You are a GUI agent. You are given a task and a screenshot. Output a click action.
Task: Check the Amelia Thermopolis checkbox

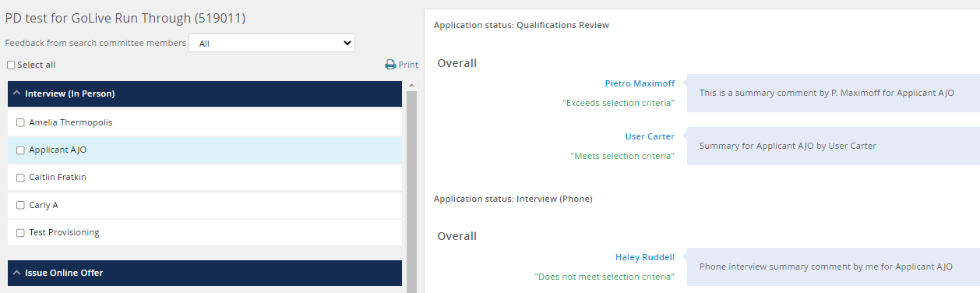coord(20,122)
